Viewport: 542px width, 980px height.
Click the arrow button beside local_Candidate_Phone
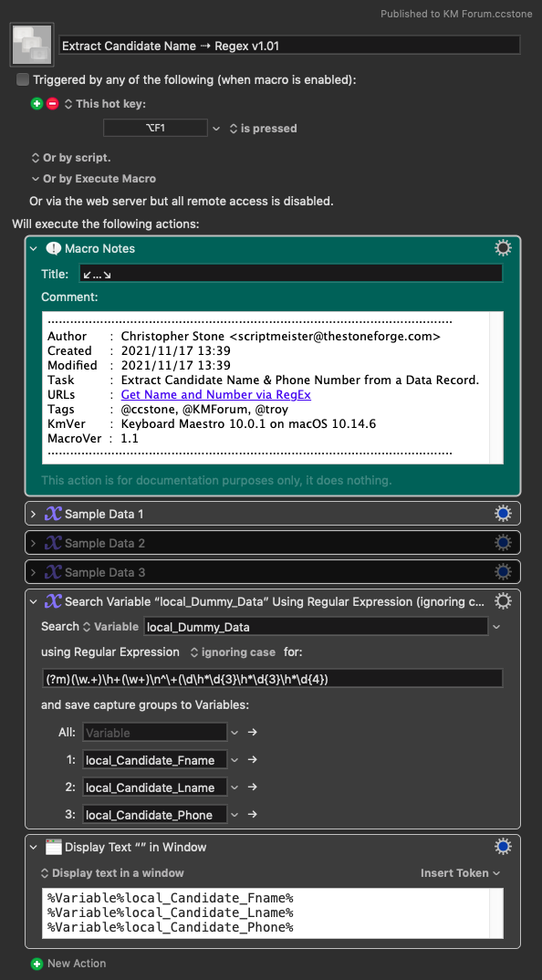[252, 814]
